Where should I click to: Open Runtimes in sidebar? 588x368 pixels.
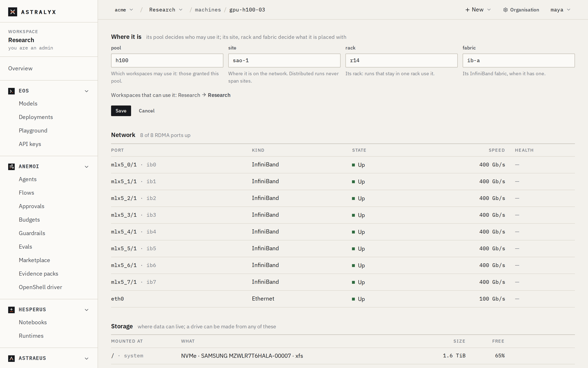click(x=31, y=336)
